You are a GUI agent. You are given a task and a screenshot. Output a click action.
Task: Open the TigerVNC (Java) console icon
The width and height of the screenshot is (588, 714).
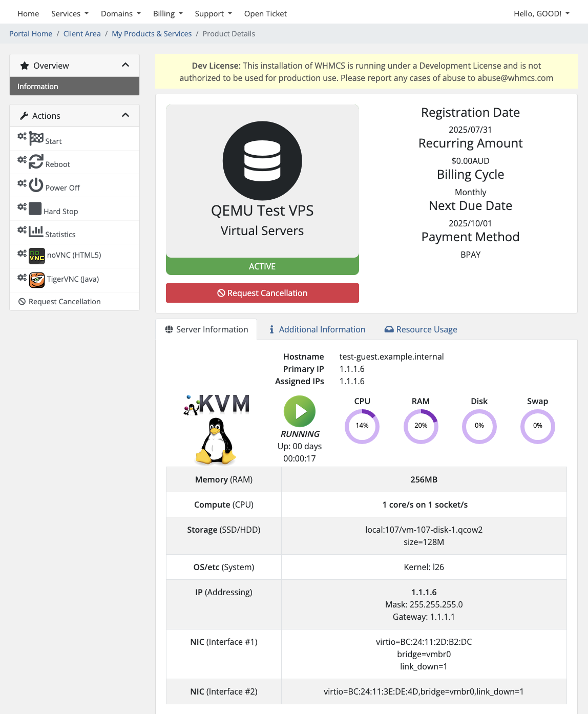(36, 280)
